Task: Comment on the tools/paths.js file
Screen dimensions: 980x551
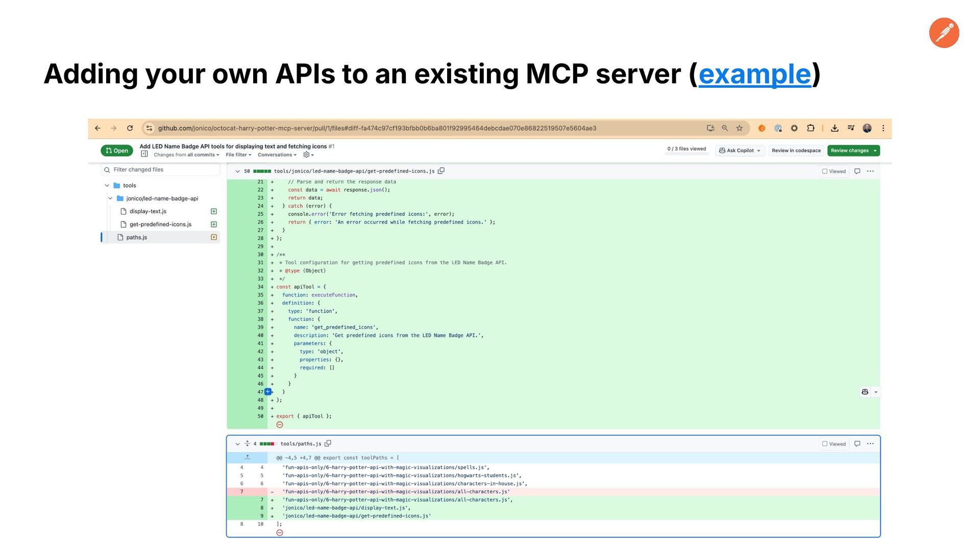Action: point(857,444)
